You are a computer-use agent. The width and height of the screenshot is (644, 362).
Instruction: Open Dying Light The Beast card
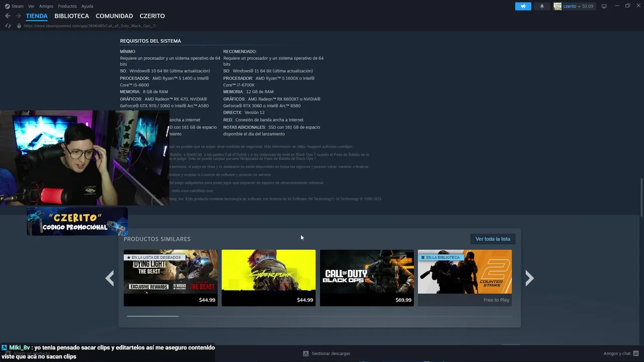pyautogui.click(x=171, y=278)
